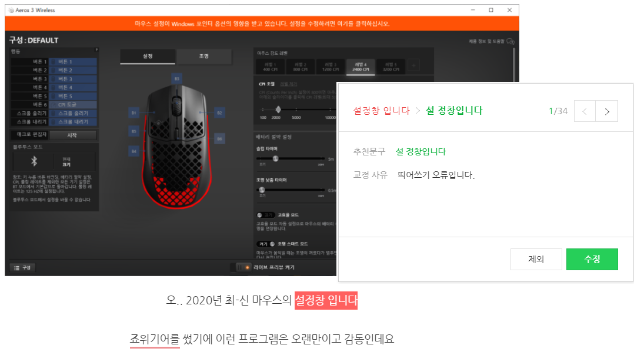
Task: Switch Bluetooth mode setting 언제 끄기
Action: click(66, 162)
